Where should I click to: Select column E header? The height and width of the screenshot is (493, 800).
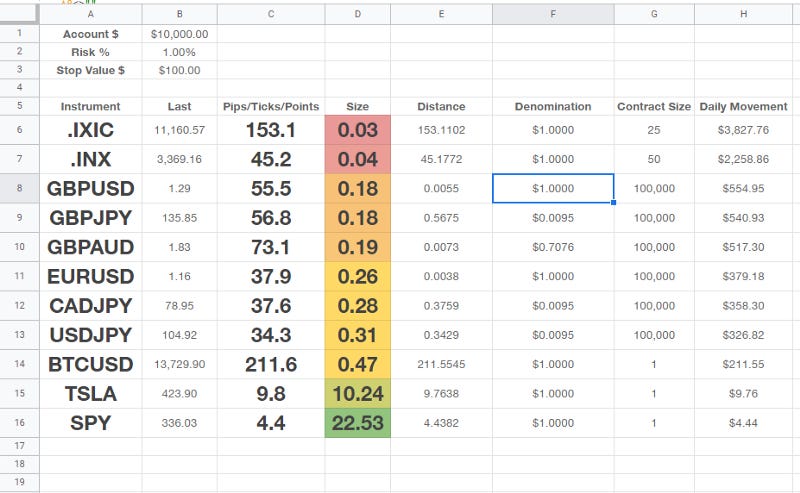(441, 14)
